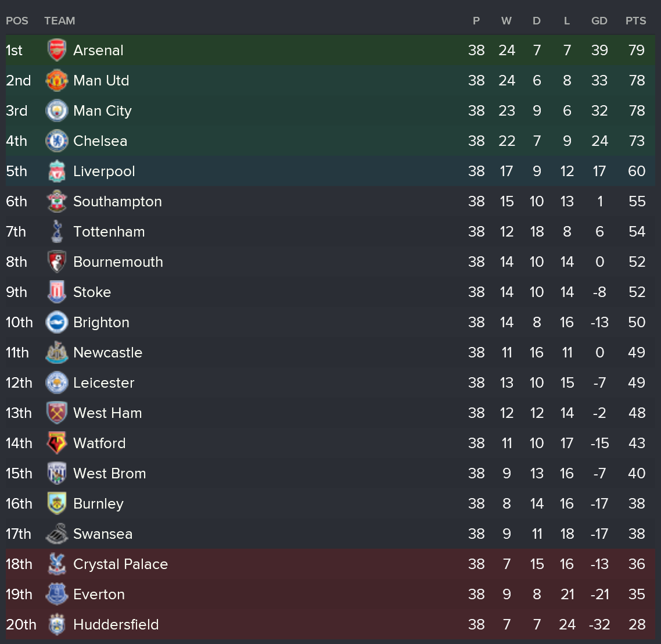661x644 pixels.
Task: Click the POS column header
Action: pos(17,21)
